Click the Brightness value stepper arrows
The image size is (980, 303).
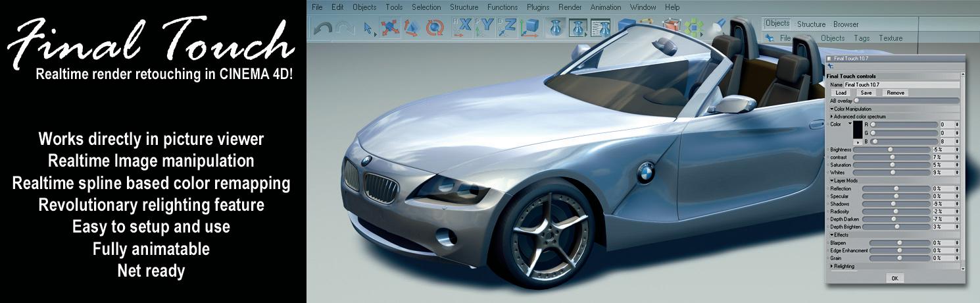tap(958, 150)
